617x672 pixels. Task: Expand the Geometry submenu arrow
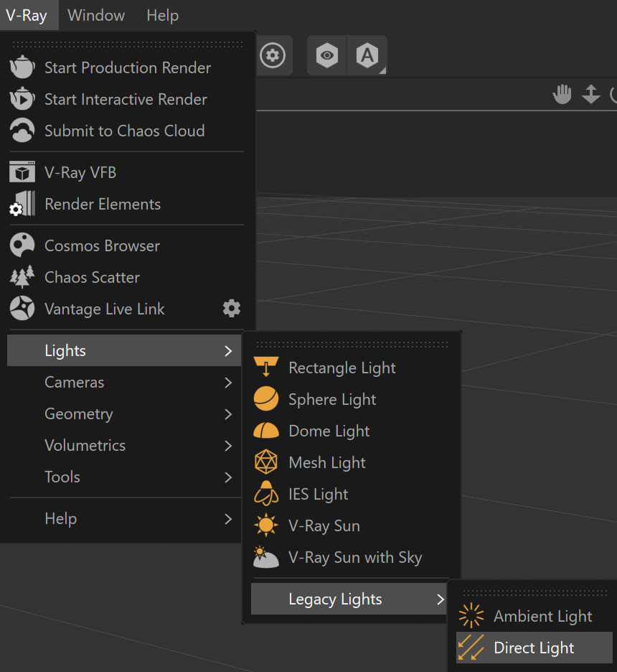pyautogui.click(x=228, y=414)
